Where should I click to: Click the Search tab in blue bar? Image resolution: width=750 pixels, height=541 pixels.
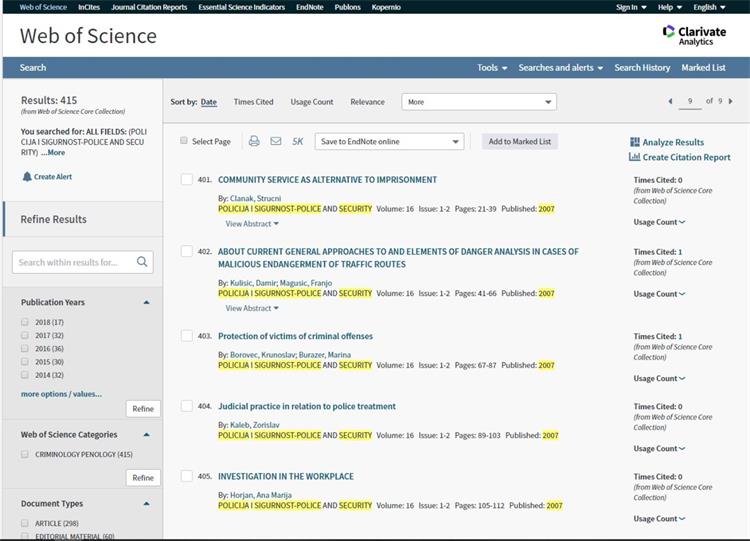[33, 67]
